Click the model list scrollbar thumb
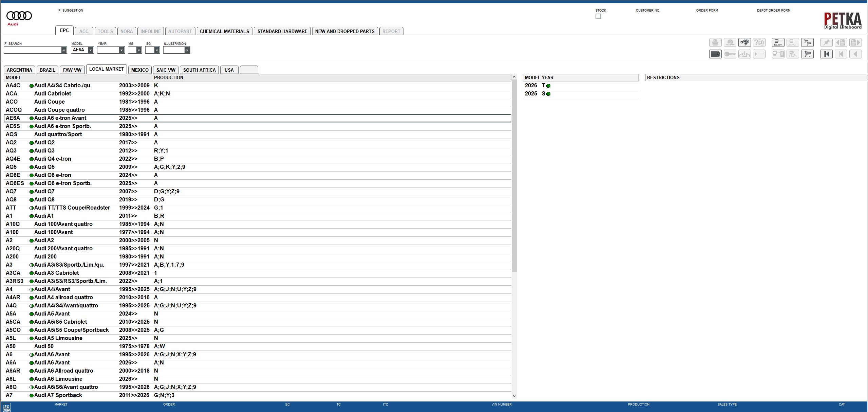The height and width of the screenshot is (412, 868). (x=514, y=176)
